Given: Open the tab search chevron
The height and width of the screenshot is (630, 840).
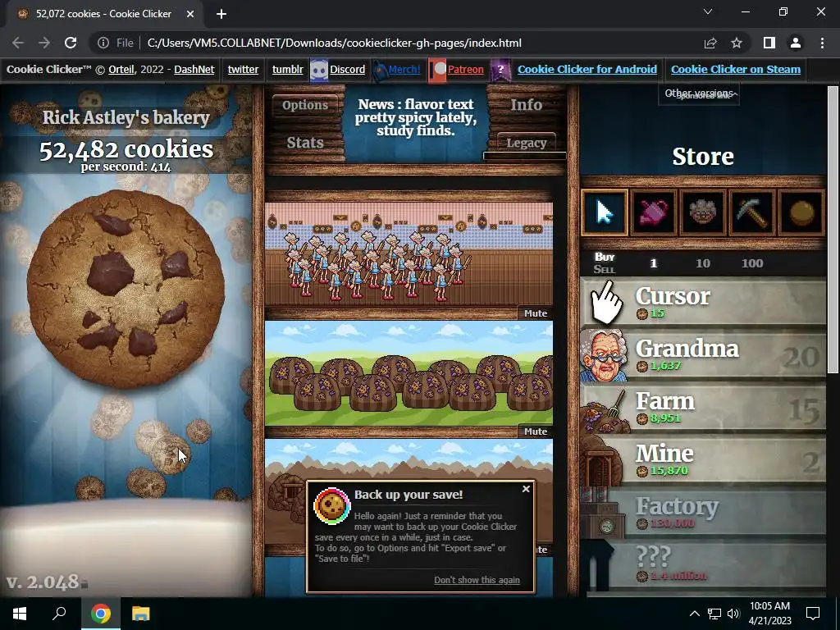Looking at the screenshot, I should click(708, 11).
